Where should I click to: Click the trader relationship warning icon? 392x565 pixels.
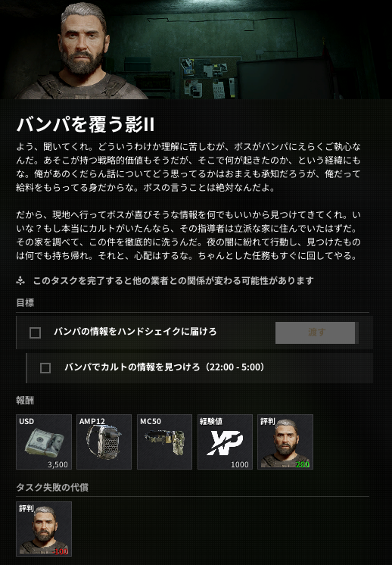click(20, 281)
